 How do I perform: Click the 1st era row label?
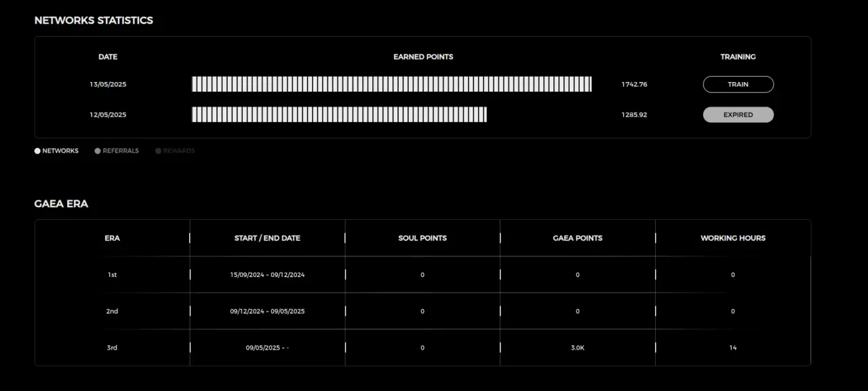(x=112, y=275)
